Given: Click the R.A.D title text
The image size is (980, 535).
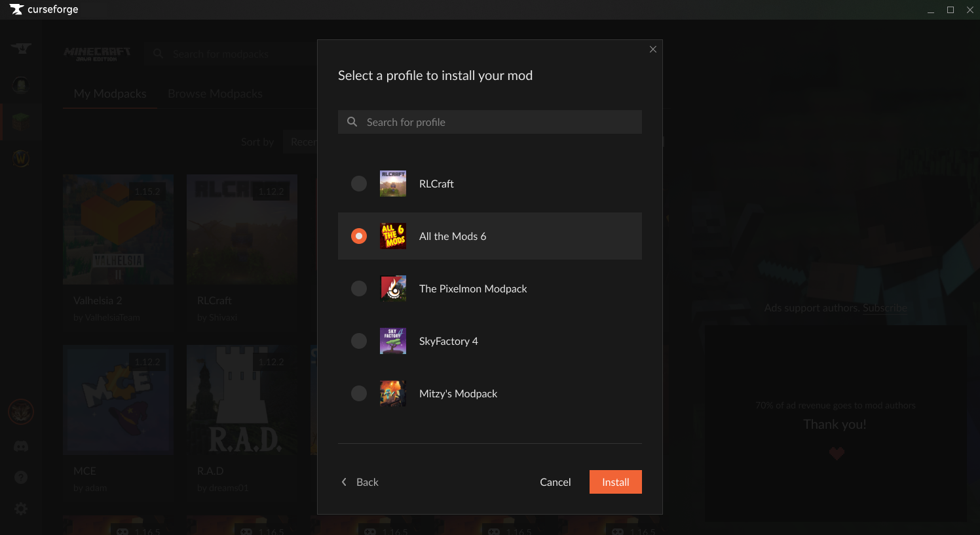Looking at the screenshot, I should point(210,471).
